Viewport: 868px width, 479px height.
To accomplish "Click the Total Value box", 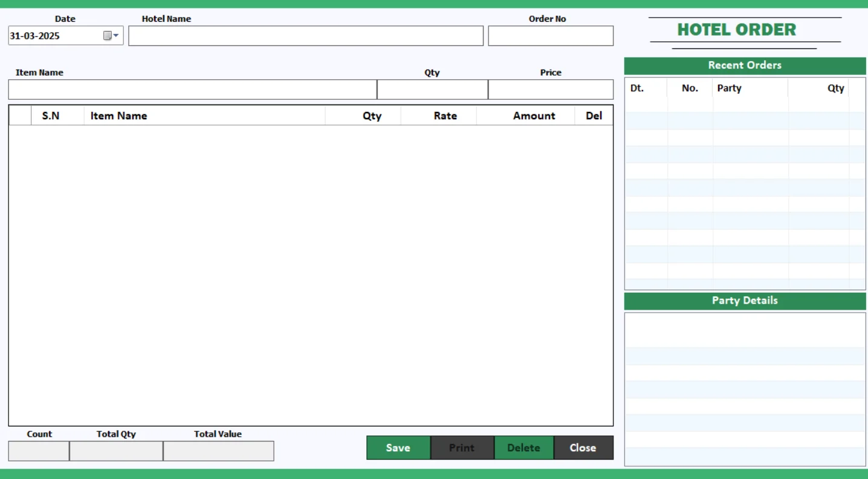I will 218,451.
